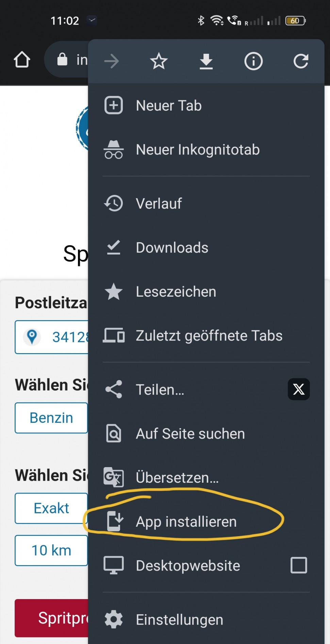The image size is (330, 644).
Task: Open page info via the circled i icon
Action: click(253, 62)
